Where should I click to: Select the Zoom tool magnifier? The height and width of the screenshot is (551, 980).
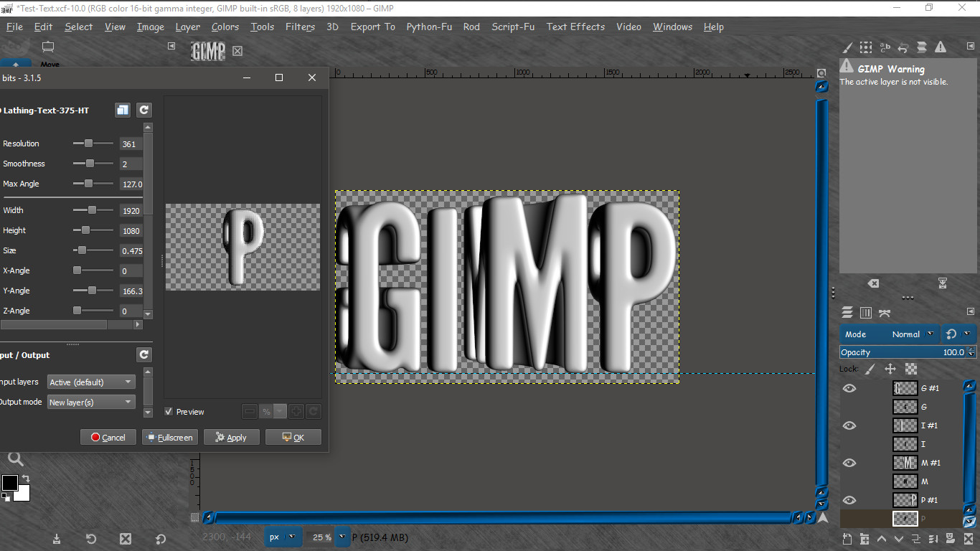pos(14,459)
